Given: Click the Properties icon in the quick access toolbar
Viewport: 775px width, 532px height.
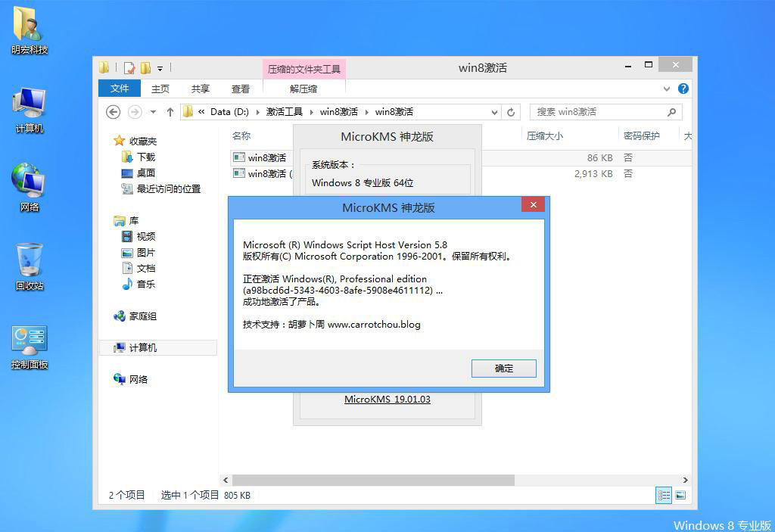Looking at the screenshot, I should [129, 68].
